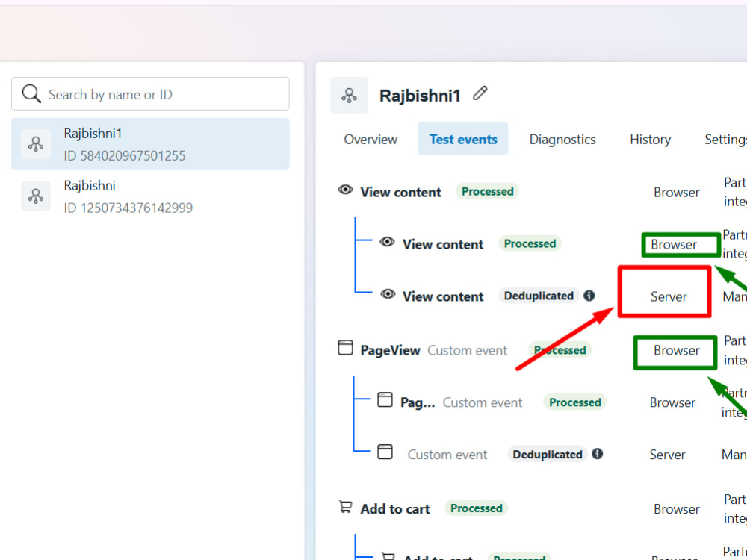Switch to the Test events tab
Screen dimensions: 747x560
(463, 139)
